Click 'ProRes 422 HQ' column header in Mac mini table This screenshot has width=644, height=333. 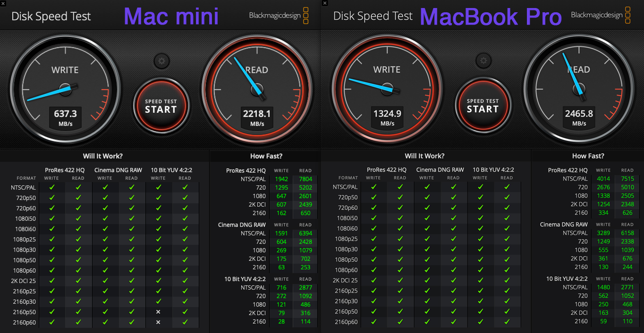(65, 170)
